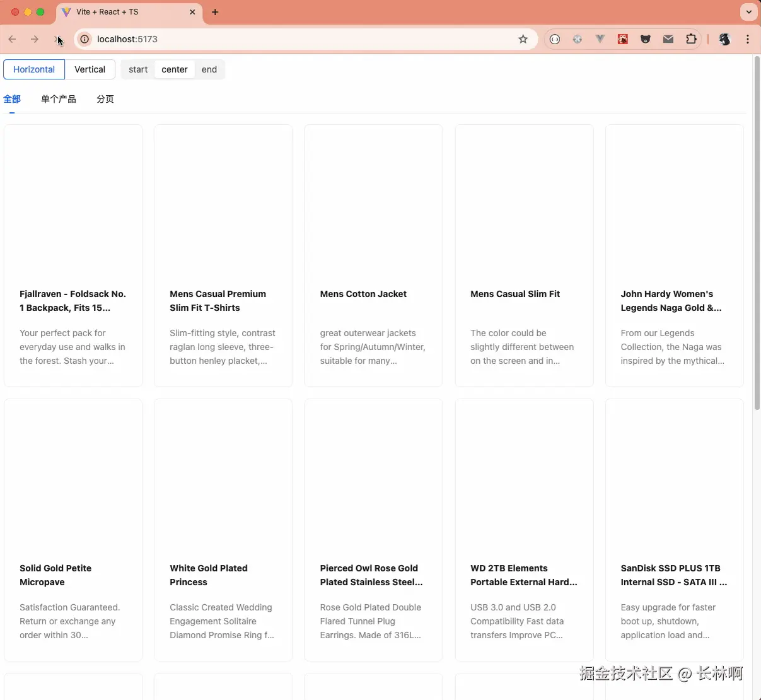Click the browser forward arrow
This screenshot has width=761, height=700.
coord(35,39)
